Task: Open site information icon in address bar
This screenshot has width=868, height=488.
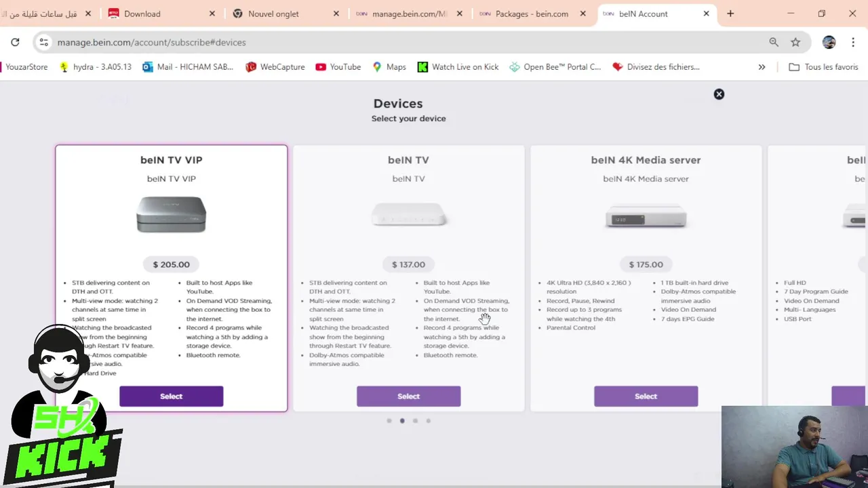Action: [x=43, y=42]
